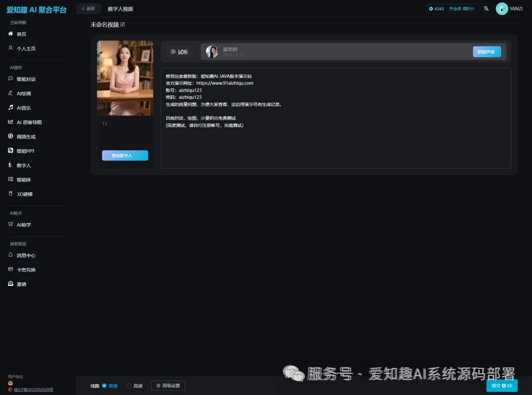This screenshot has height=395, width=532.
Task: Open AI助学 presentation icon
Action: tap(10, 224)
